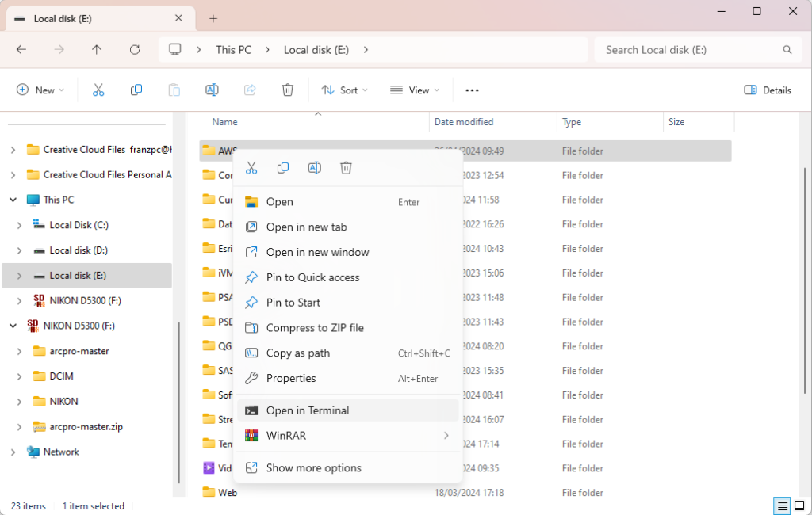Click the See more three-dots toolbar button

pos(472,90)
